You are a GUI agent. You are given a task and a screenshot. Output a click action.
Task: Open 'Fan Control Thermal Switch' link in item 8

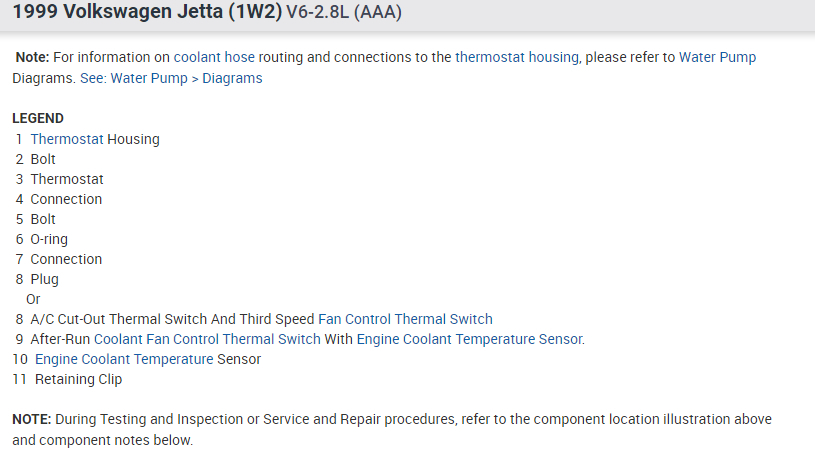(405, 319)
